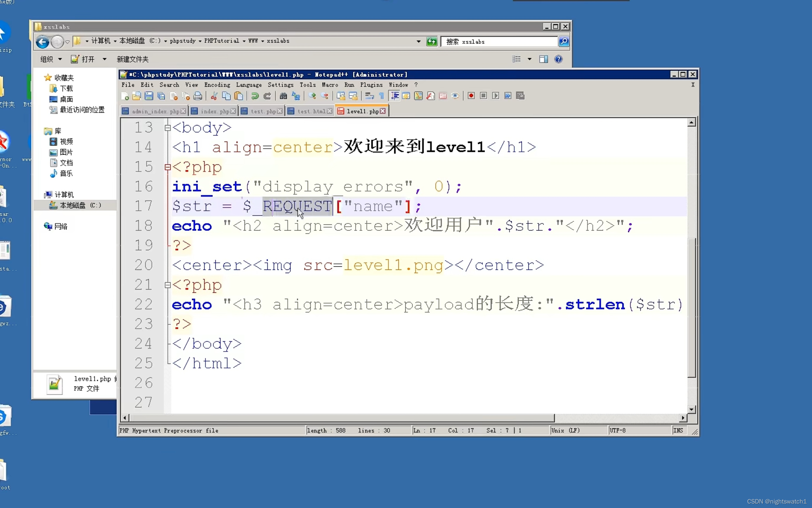Click the Replace toolbar icon
812x508 pixels.
point(296,96)
